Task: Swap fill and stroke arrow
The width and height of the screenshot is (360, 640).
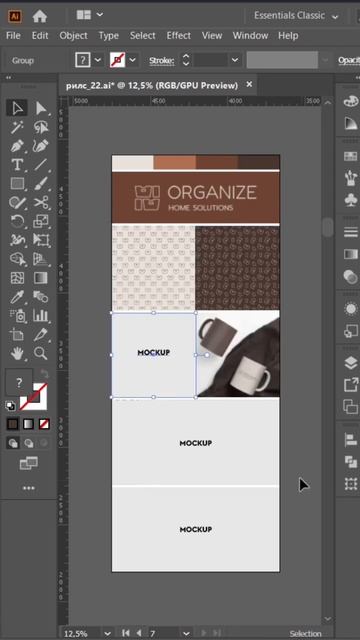Action: pyautogui.click(x=44, y=373)
